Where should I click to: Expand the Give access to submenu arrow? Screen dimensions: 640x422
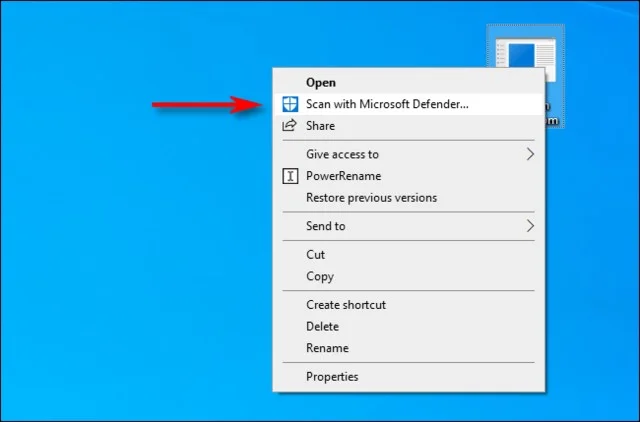click(x=530, y=154)
